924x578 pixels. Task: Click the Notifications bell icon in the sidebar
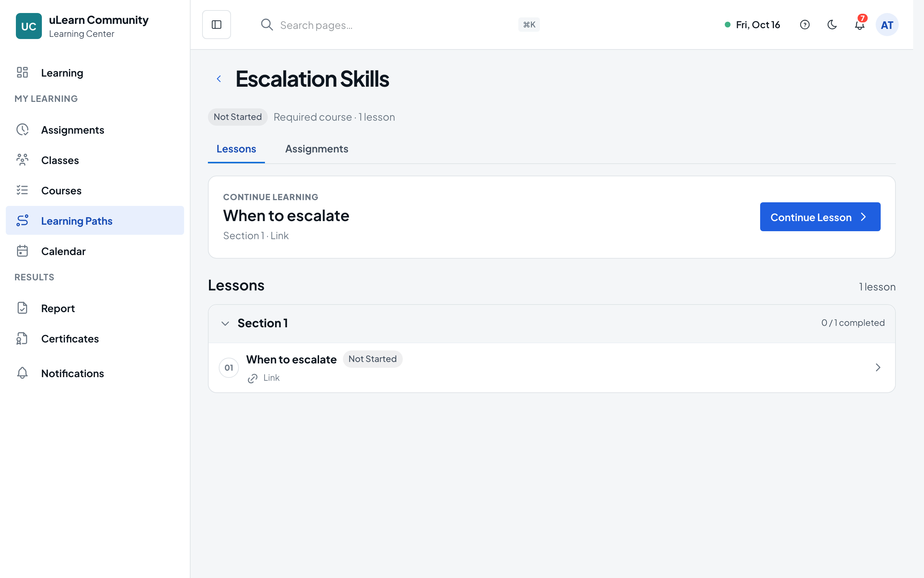(22, 373)
